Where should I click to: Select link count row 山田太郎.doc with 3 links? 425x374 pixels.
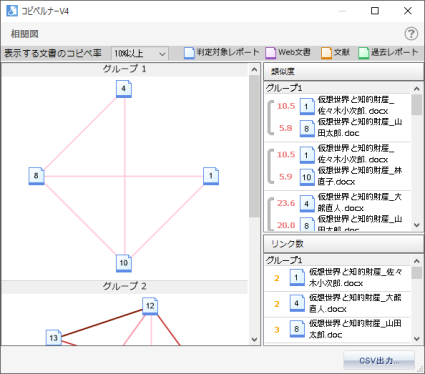[338, 329]
